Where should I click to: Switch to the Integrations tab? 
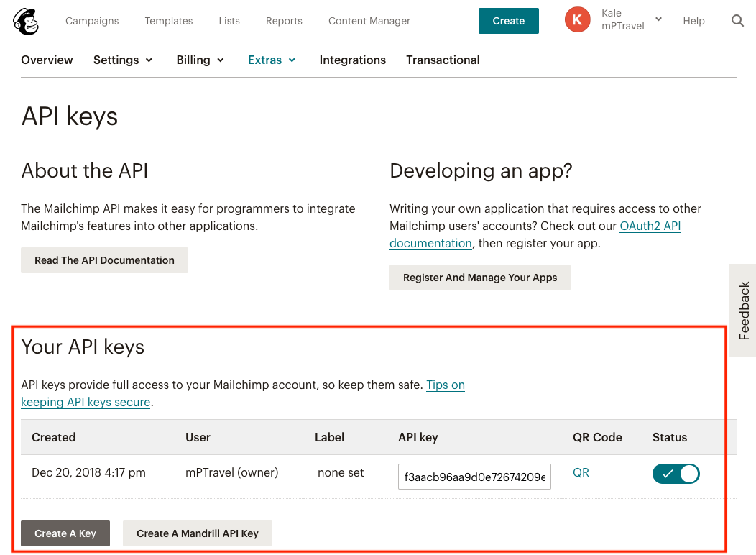point(352,60)
